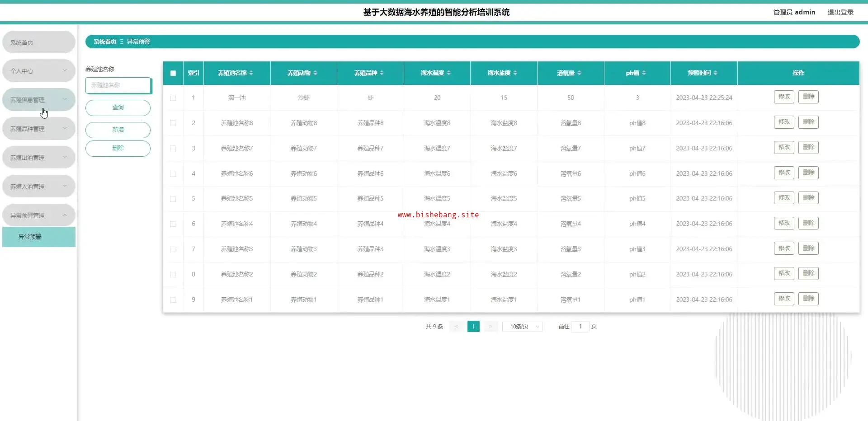
Task: Click the page 1 pagination button
Action: pos(473,327)
